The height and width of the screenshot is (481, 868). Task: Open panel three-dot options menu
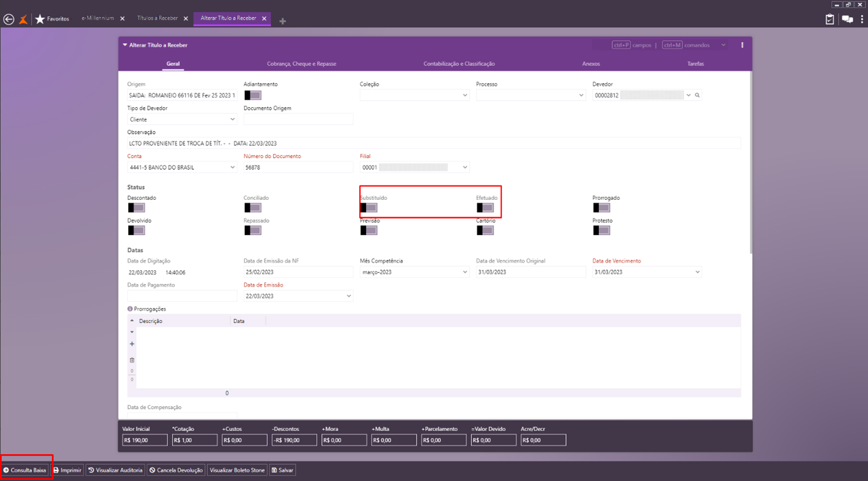742,45
